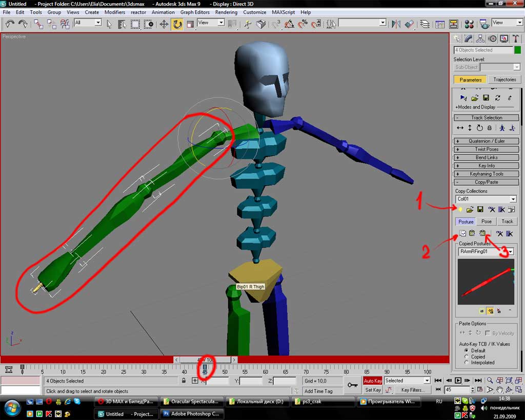Select the Rotate tool in toolbar
Viewport: 525px width, 420px height.
(x=177, y=24)
